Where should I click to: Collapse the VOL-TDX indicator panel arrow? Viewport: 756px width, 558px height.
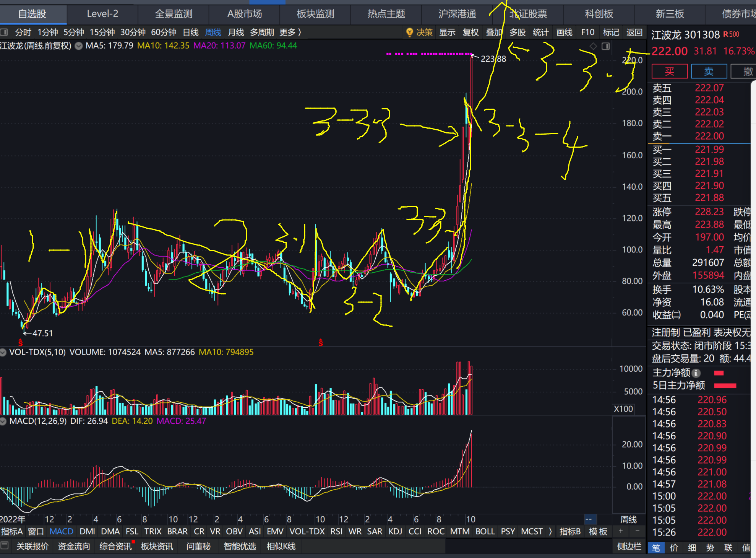coord(3,352)
